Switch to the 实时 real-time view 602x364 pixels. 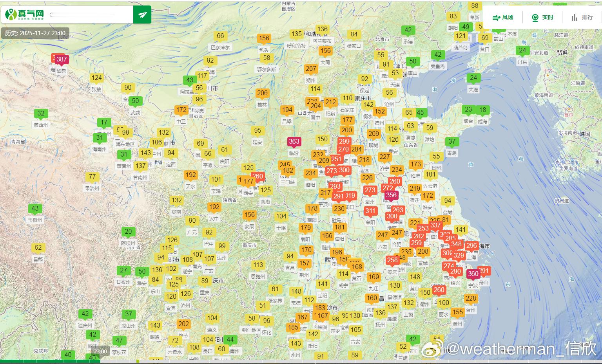point(543,17)
